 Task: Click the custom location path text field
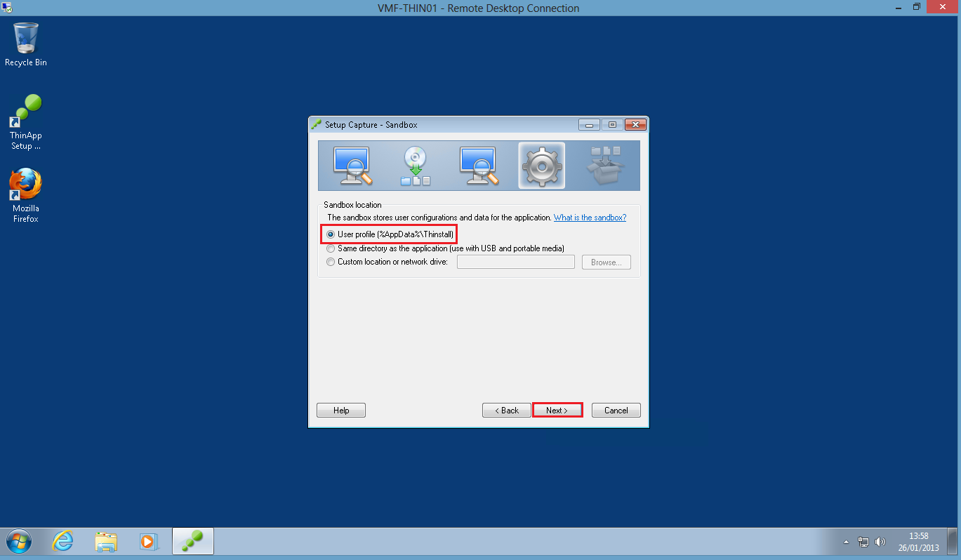click(x=515, y=262)
